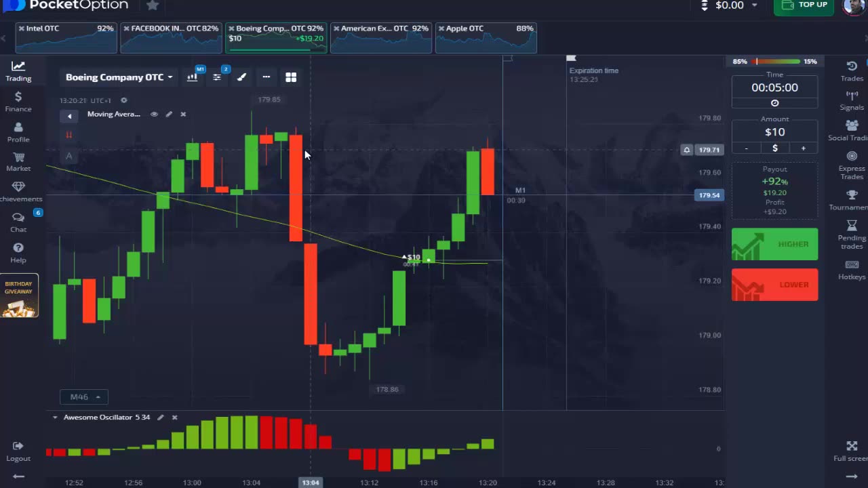
Task: Open the indicators settings icon
Action: point(217,77)
